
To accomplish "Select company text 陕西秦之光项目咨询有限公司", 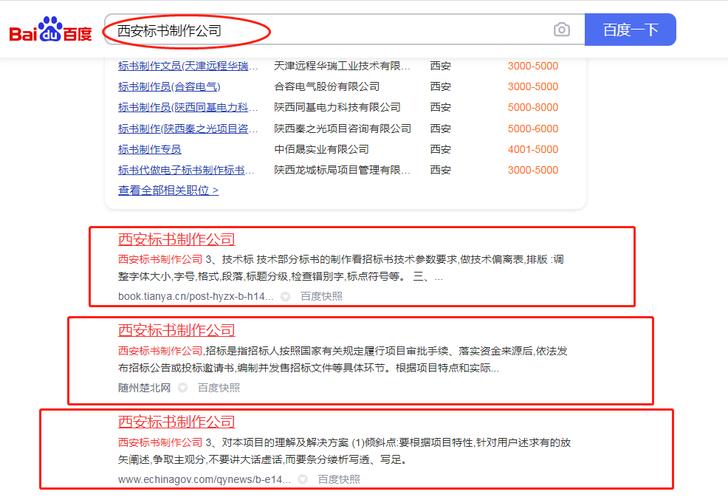I will point(343,129).
